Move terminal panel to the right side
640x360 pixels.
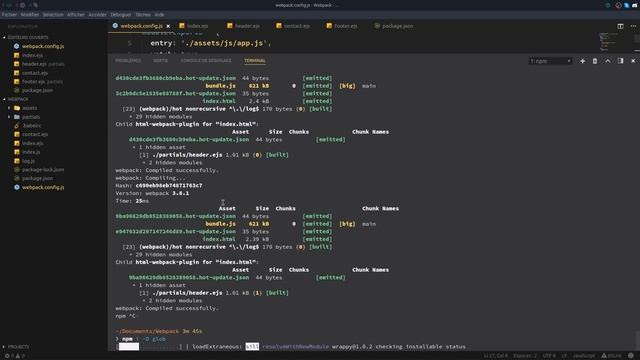click(620, 61)
